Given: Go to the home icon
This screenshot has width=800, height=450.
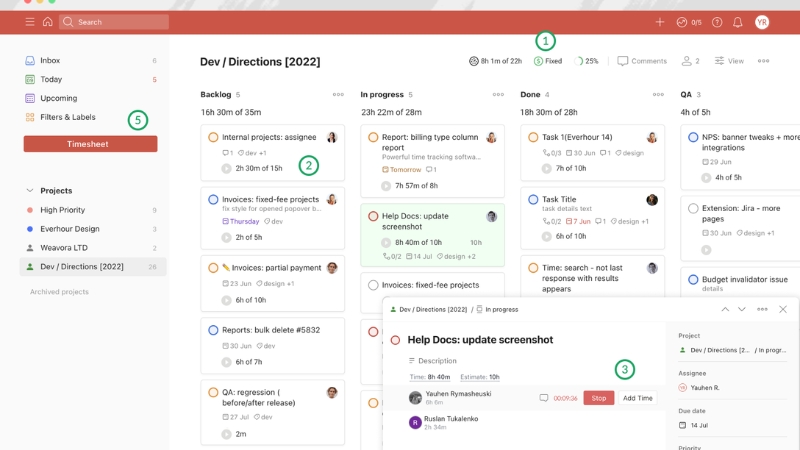Looking at the screenshot, I should pos(47,22).
